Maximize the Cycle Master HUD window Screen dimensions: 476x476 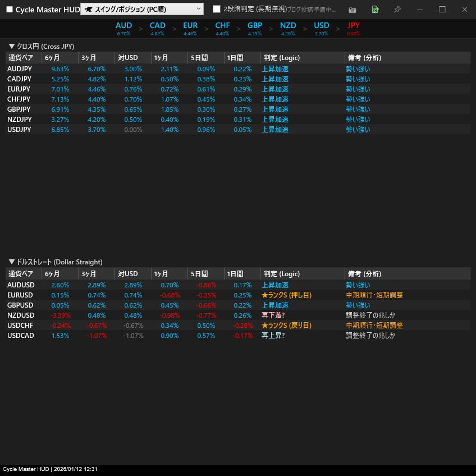[x=442, y=10]
